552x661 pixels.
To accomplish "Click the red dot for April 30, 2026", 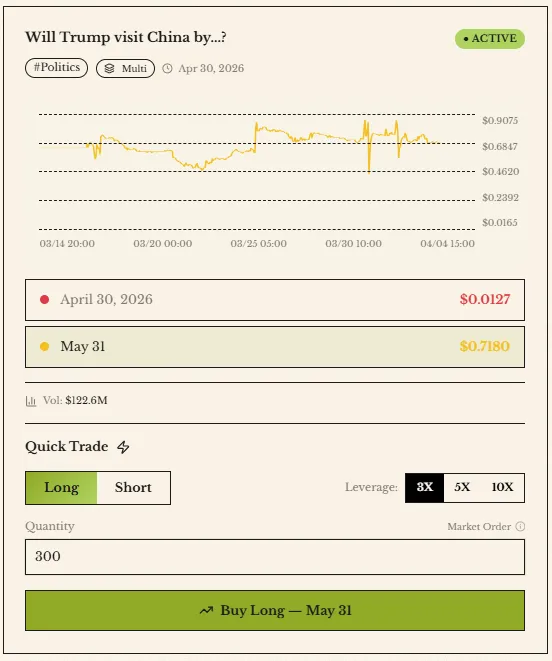I will pyautogui.click(x=44, y=299).
